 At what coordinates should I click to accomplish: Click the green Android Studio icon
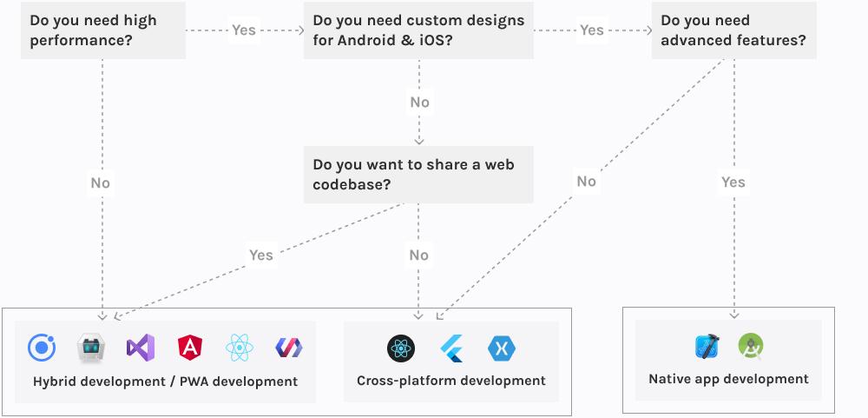pos(750,347)
